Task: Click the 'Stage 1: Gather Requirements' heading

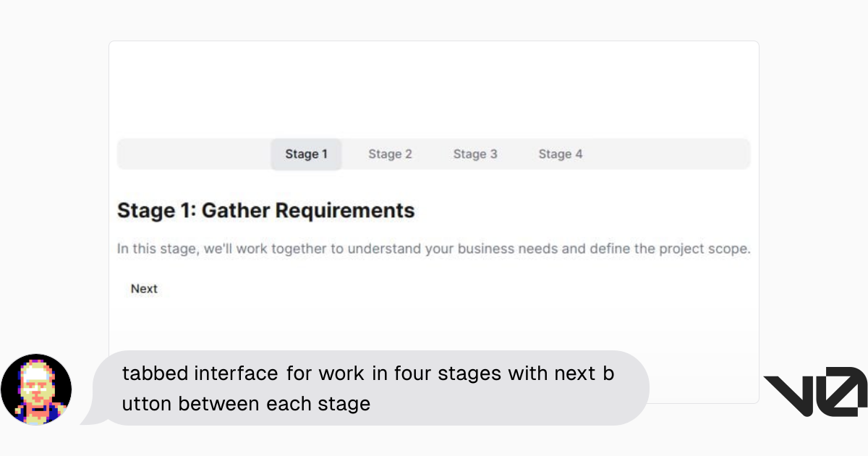Action: [x=265, y=211]
